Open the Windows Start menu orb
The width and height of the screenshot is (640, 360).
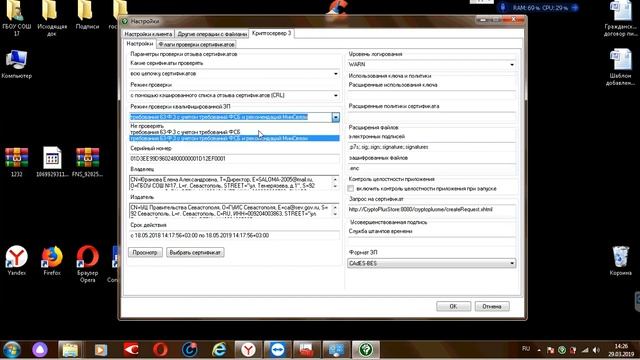tap(12, 350)
